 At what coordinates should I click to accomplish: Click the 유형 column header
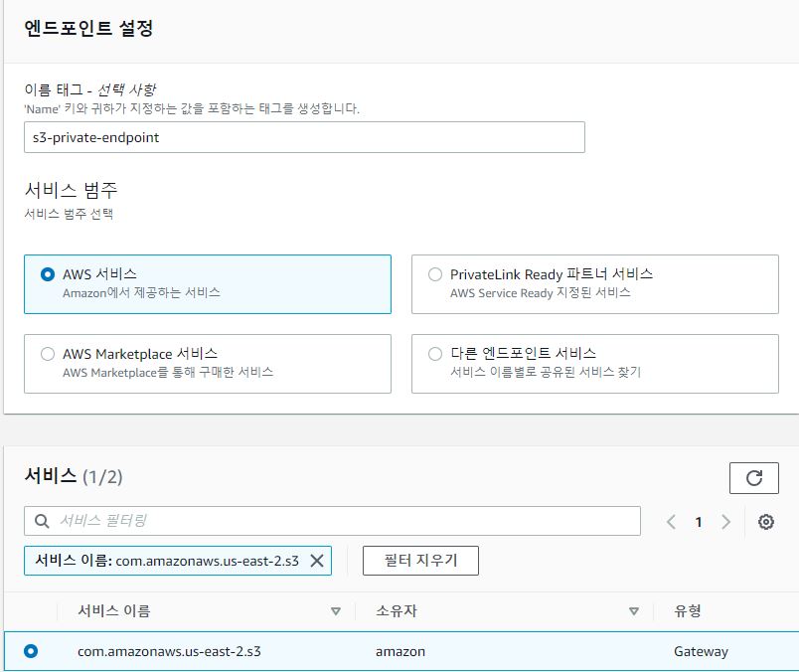click(x=688, y=610)
